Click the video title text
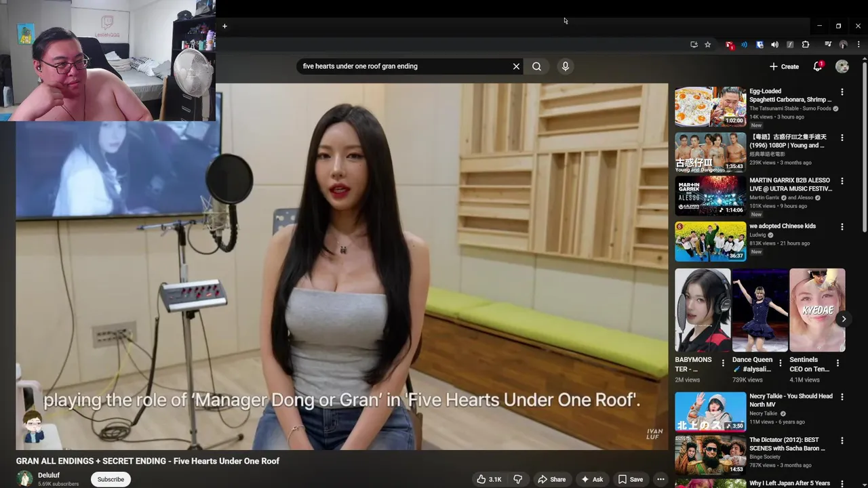The width and height of the screenshot is (868, 488). [x=148, y=461]
